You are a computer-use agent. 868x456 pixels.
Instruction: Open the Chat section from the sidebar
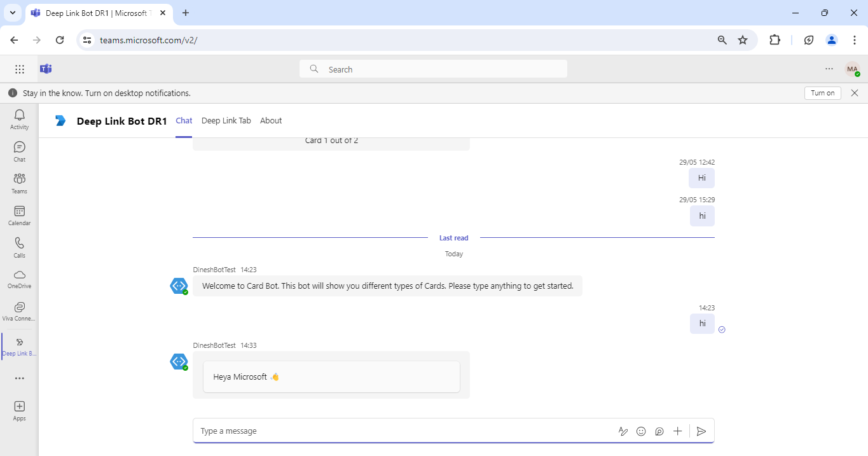[x=19, y=151]
